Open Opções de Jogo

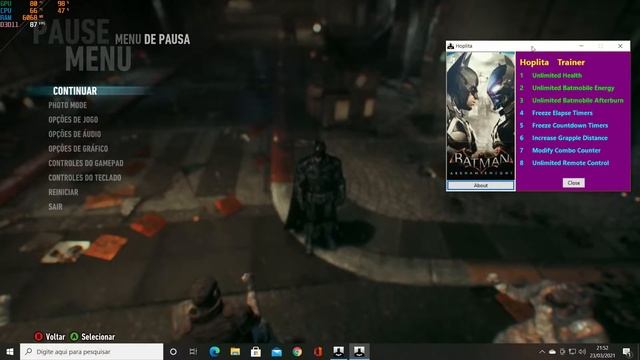pos(73,120)
